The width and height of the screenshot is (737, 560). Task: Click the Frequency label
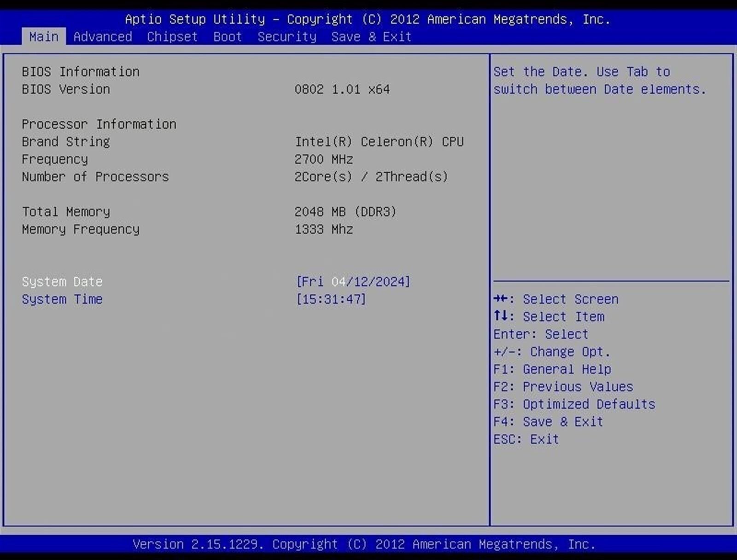(x=55, y=159)
